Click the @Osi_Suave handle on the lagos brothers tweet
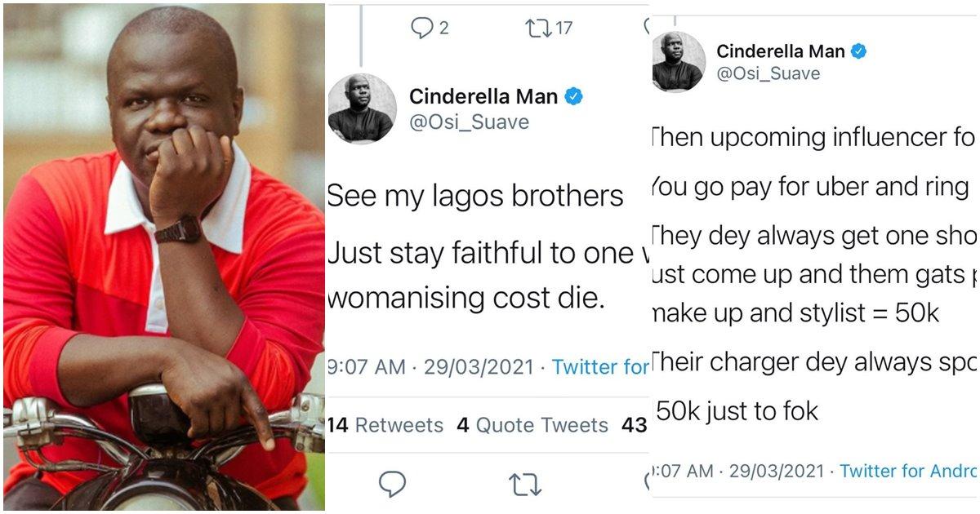The width and height of the screenshot is (980, 514). 469,122
